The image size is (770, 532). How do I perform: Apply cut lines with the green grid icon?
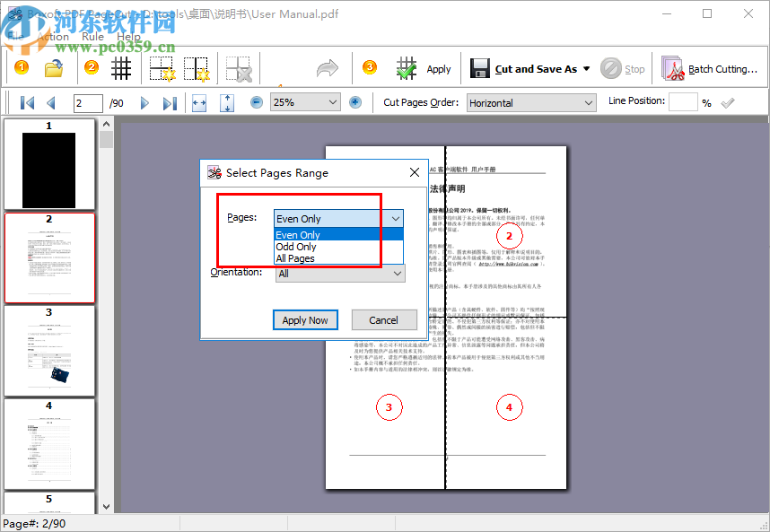tap(406, 67)
